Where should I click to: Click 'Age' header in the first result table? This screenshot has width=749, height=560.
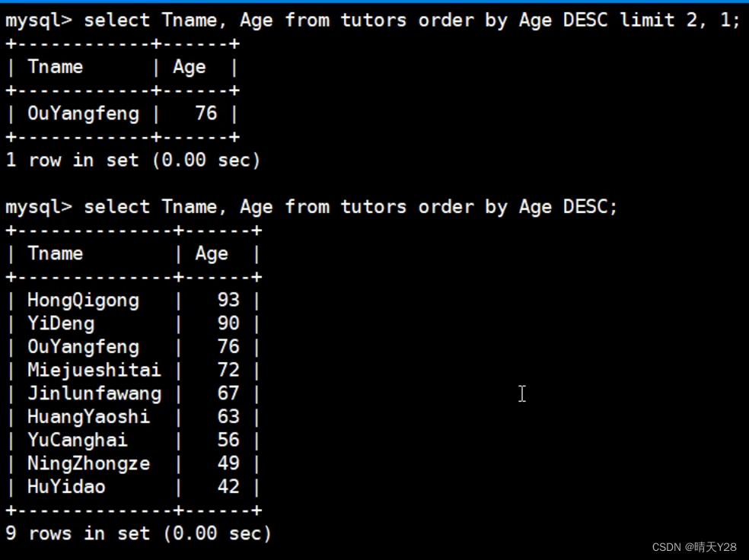pyautogui.click(x=190, y=68)
